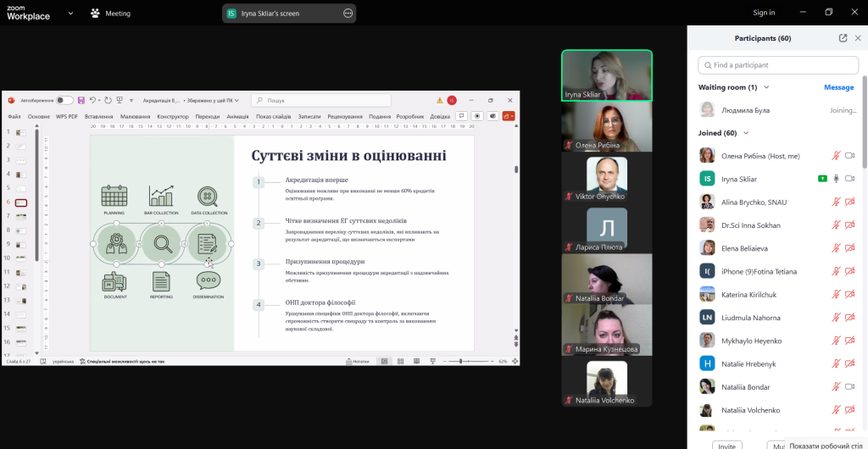This screenshot has width=868, height=449.
Task: Collapse the Waiting room section
Action: [x=765, y=87]
